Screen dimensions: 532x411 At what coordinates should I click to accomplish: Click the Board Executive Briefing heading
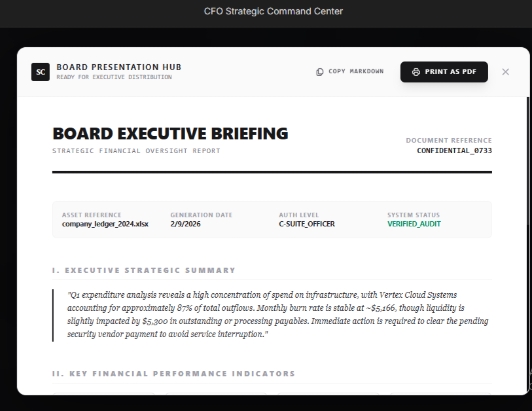[170, 134]
